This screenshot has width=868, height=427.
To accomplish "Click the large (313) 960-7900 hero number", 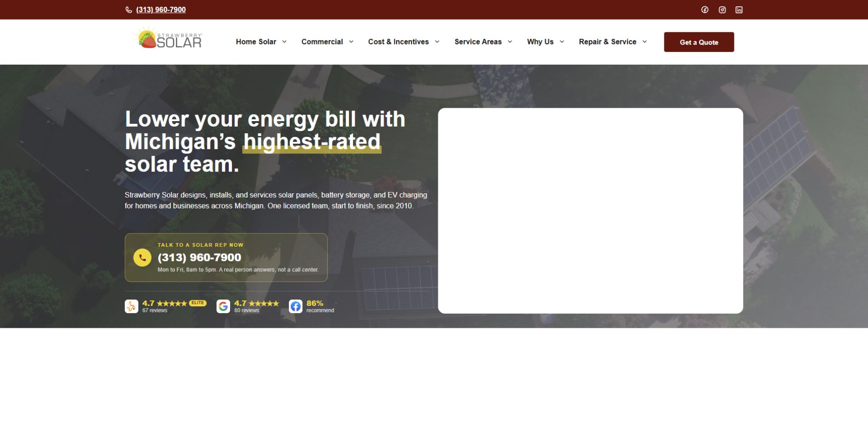I will click(x=199, y=258).
